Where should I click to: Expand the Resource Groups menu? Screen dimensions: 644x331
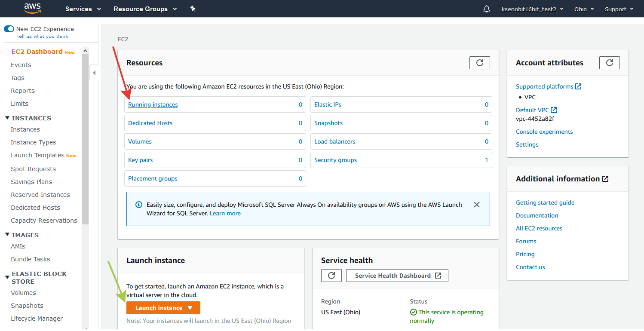(x=145, y=9)
